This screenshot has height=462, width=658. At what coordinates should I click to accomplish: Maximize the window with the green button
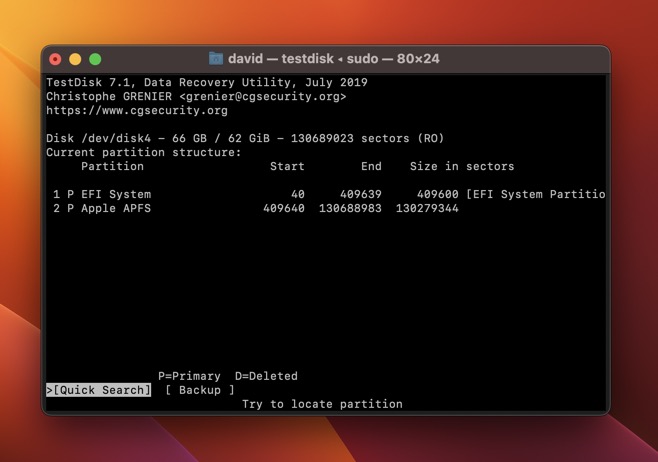pyautogui.click(x=95, y=59)
